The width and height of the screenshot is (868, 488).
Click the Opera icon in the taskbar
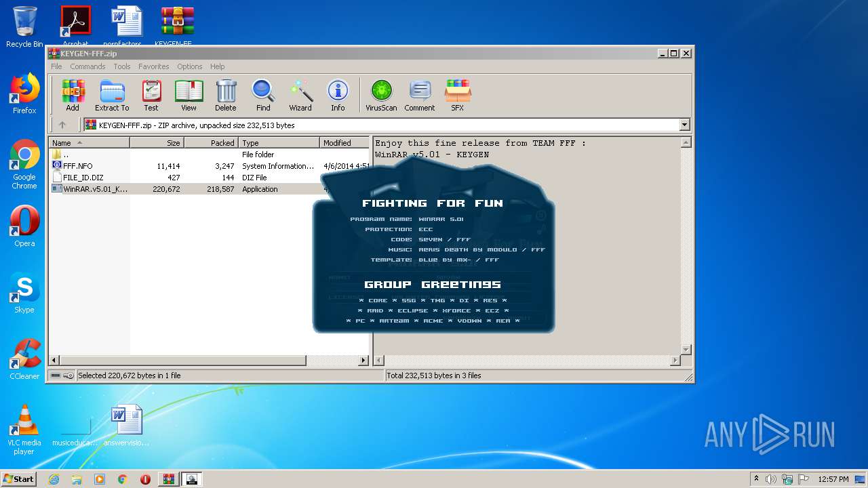145,479
